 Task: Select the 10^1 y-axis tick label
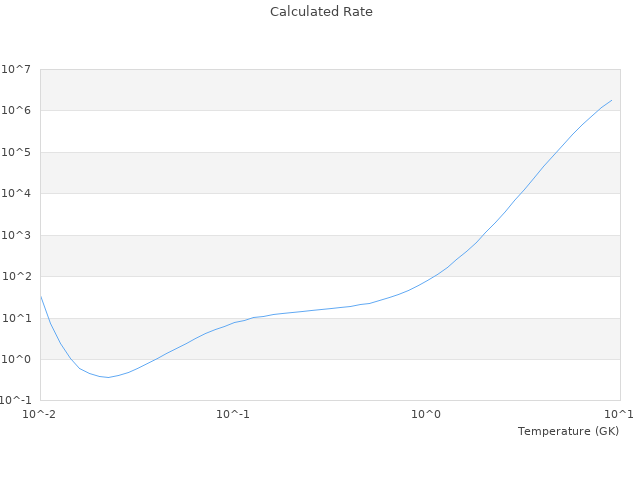(16, 319)
